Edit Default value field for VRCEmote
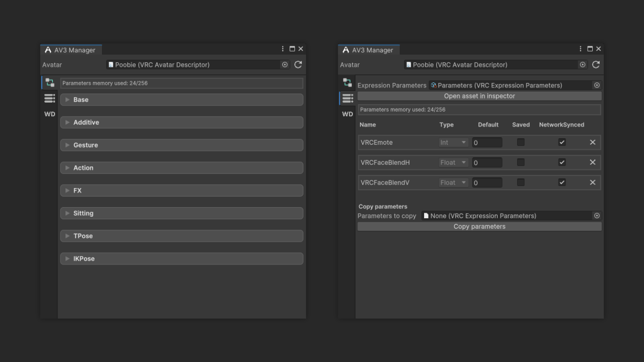The image size is (644, 362). [487, 142]
